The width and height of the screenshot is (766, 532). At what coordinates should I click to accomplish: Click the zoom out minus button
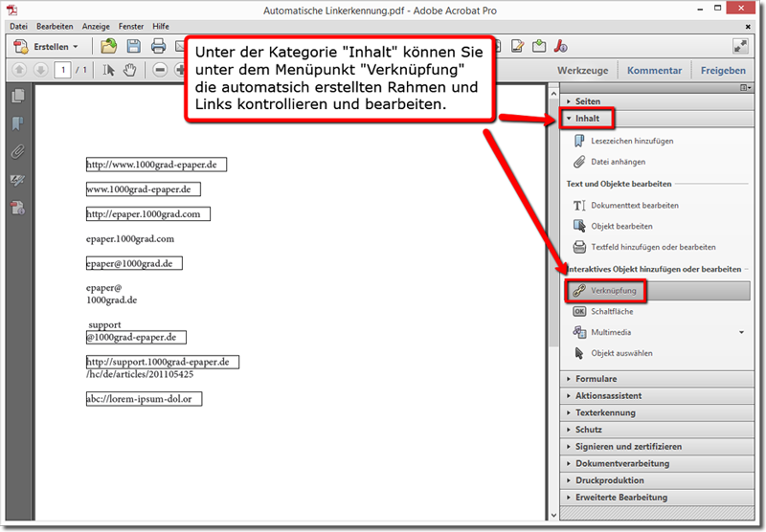click(x=159, y=70)
